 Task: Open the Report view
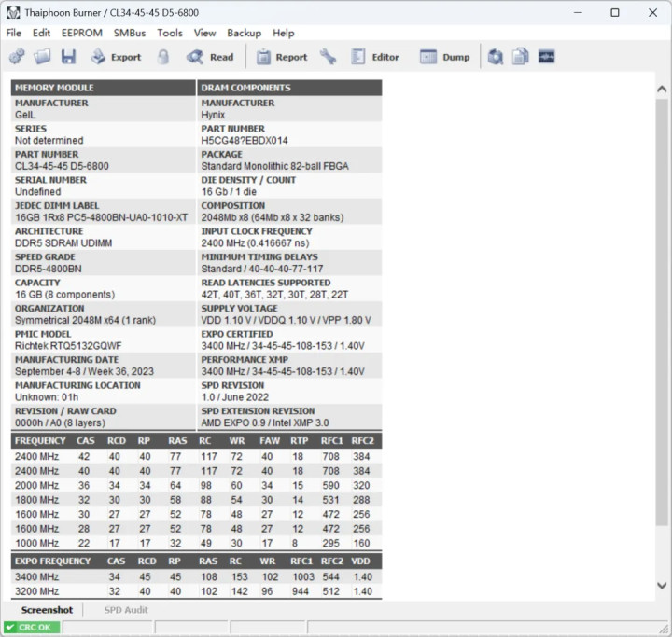tap(282, 57)
